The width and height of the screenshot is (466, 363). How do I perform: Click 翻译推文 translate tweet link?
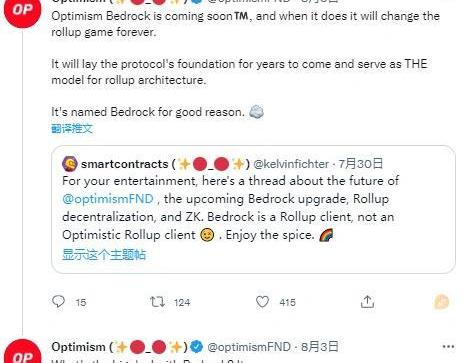72,128
